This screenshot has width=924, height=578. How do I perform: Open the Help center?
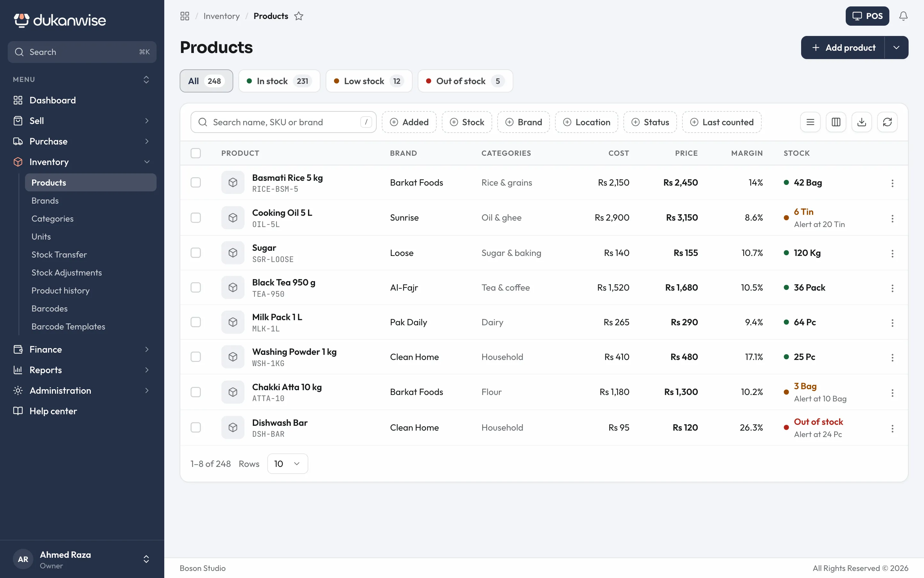[82, 411]
